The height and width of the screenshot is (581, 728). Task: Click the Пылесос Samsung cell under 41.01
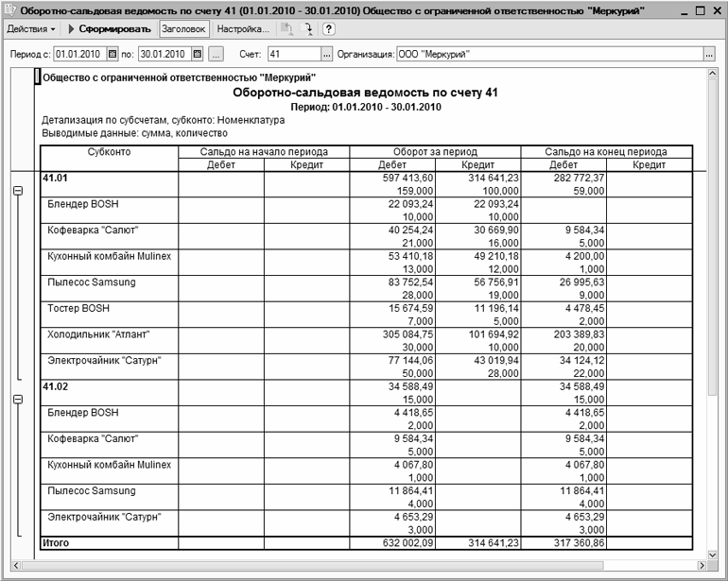coord(92,282)
